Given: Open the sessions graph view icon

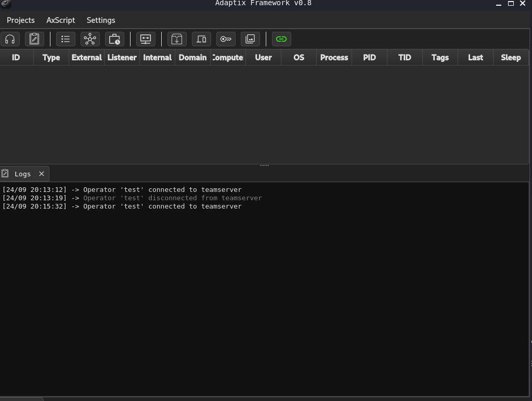Looking at the screenshot, I should point(90,39).
